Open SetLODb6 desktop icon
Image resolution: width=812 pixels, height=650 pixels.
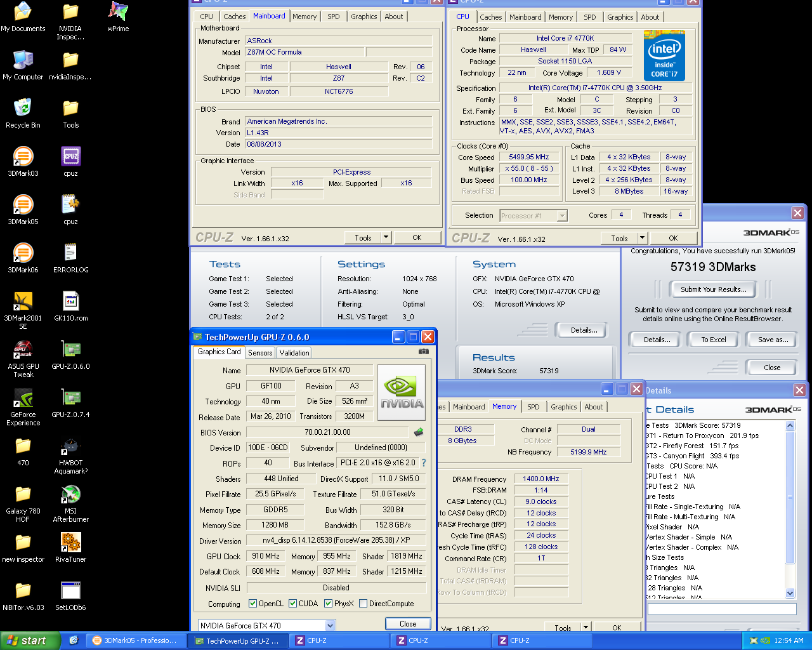(70, 595)
